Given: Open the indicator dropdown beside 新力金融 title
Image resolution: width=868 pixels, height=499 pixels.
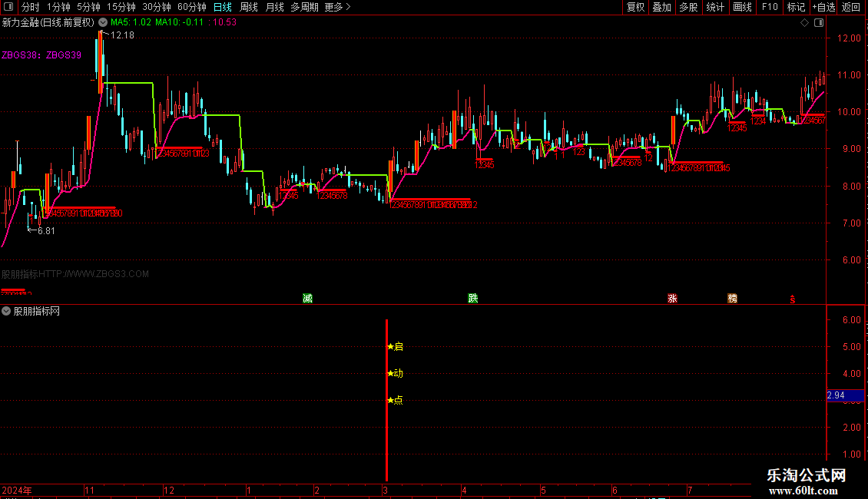Looking at the screenshot, I should click(x=103, y=22).
